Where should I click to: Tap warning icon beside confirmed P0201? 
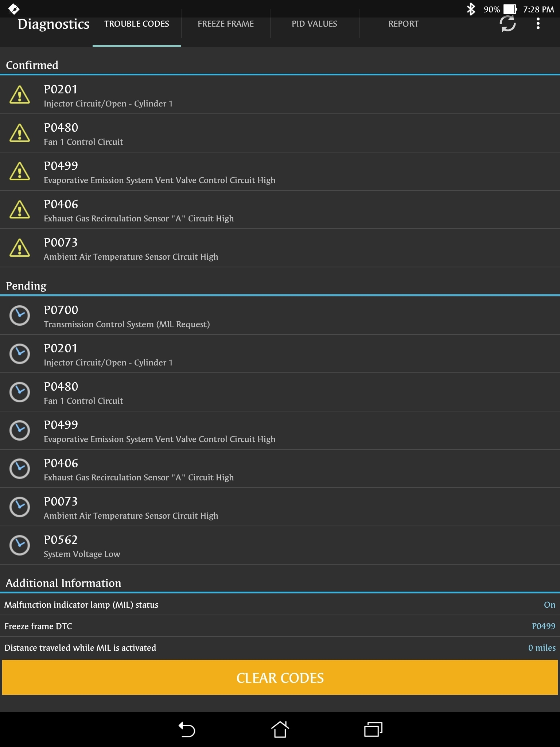coord(20,95)
